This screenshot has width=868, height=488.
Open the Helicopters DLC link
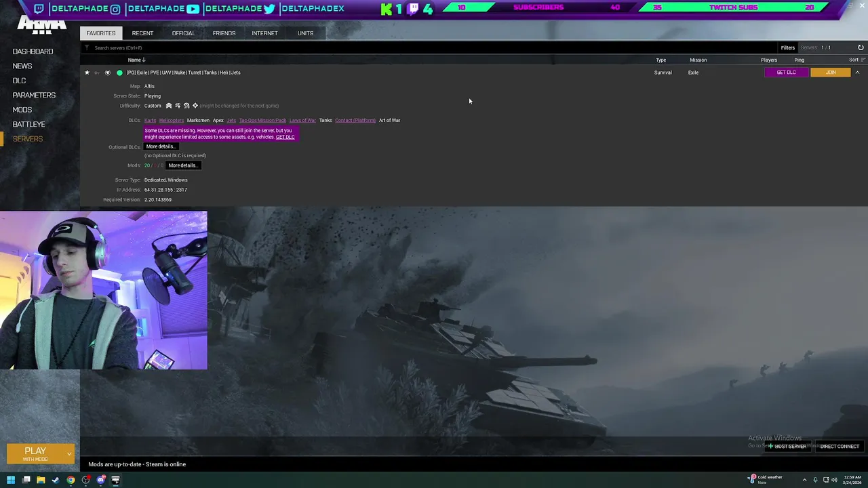click(x=172, y=121)
